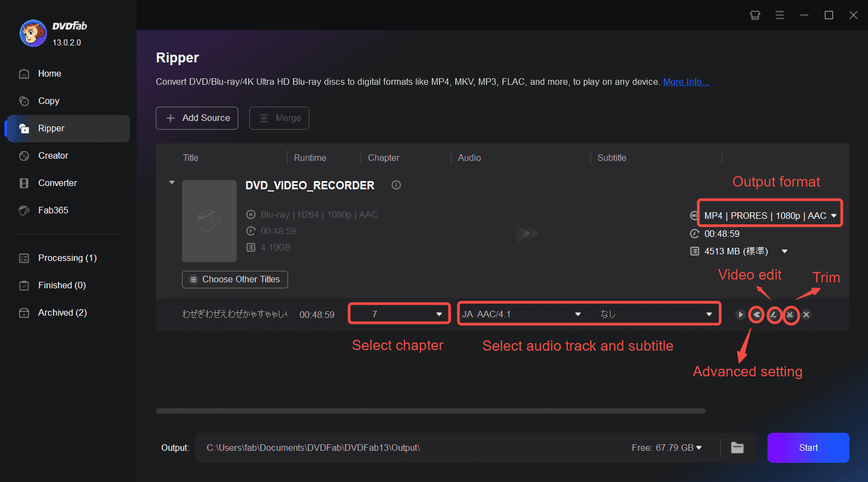Screen dimensions: 868x482
Task: Click Choose Other Titles button
Action: click(235, 279)
